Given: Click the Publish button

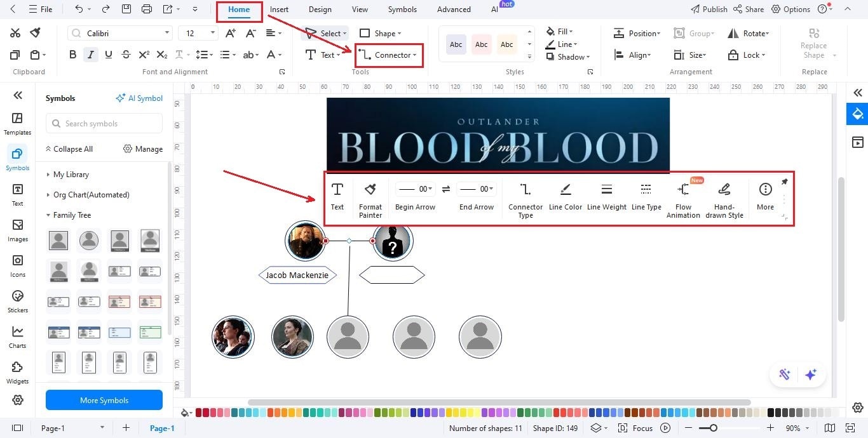Looking at the screenshot, I should pos(709,9).
